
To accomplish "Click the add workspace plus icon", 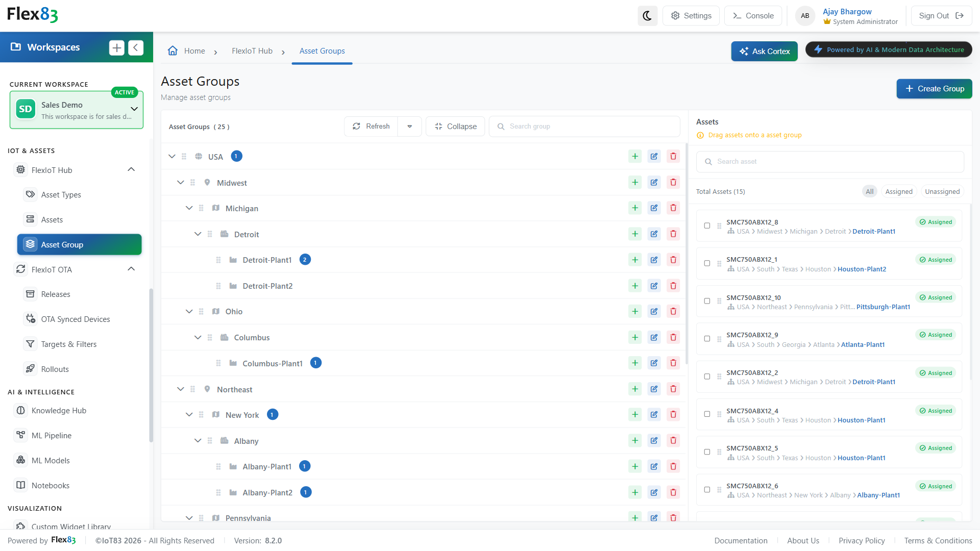I will point(117,47).
